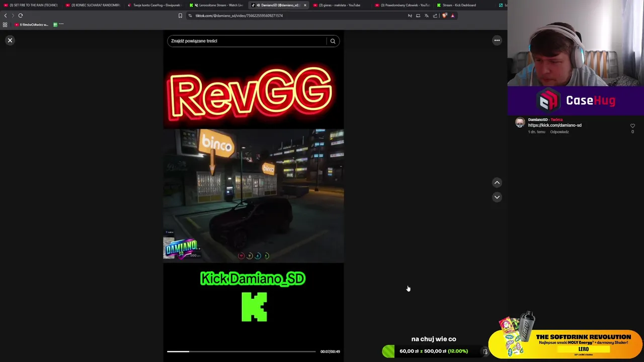
Task: Click the search magnifier icon in TikTok search bar
Action: [333, 41]
